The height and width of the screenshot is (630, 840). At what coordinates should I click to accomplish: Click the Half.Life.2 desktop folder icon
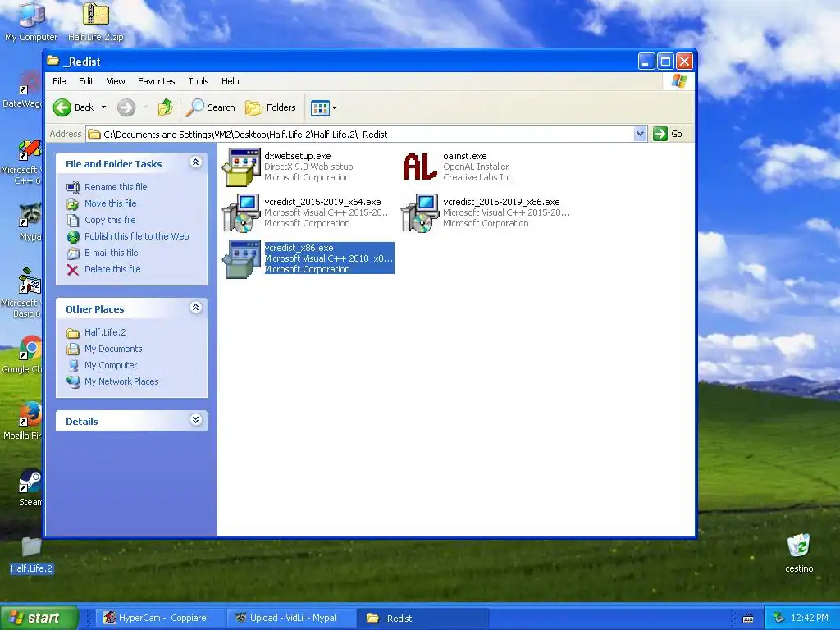click(x=31, y=547)
